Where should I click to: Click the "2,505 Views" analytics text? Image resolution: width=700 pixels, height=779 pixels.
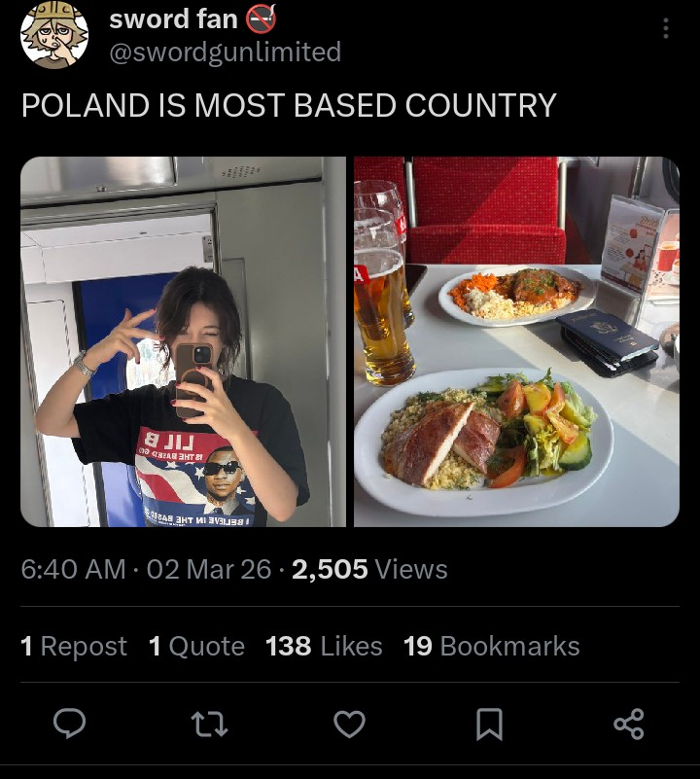(x=369, y=570)
